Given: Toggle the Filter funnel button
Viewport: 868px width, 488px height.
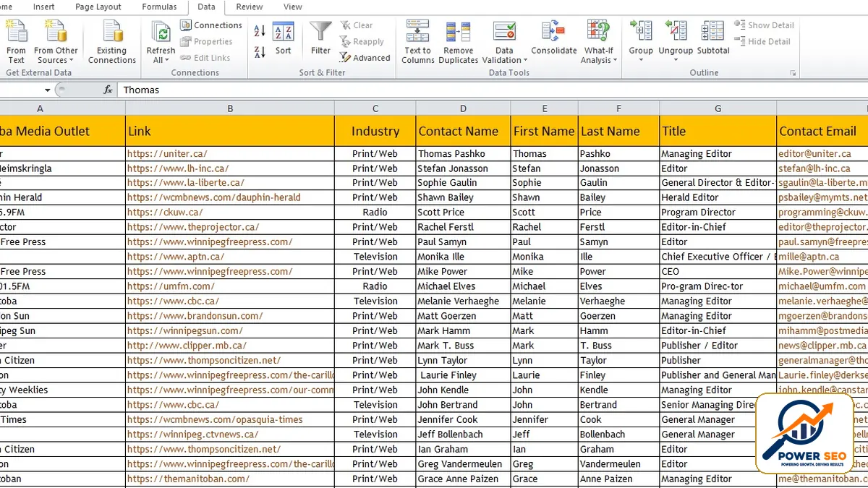Looking at the screenshot, I should [x=320, y=39].
